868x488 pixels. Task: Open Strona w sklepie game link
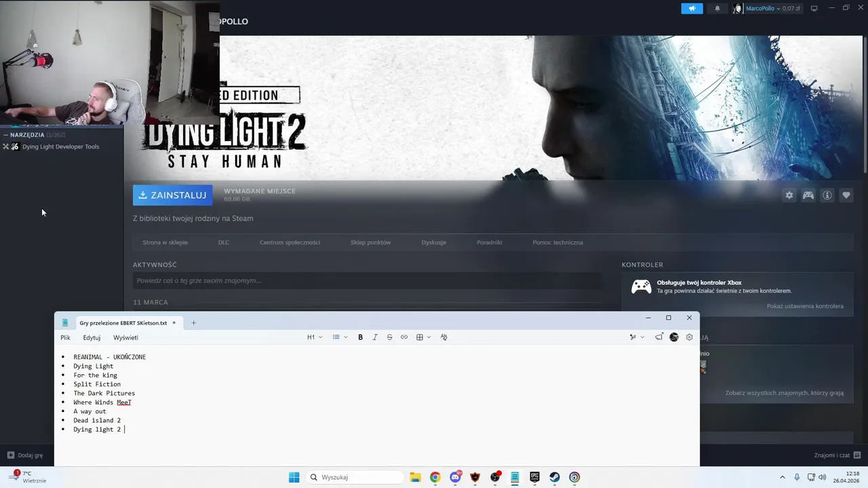pos(165,242)
